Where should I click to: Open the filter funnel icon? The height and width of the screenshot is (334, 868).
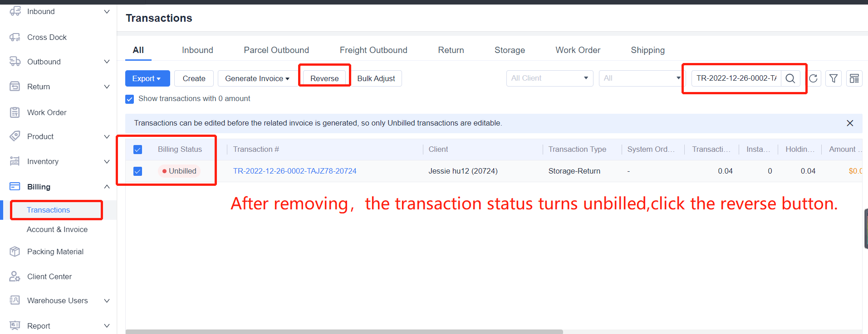tap(834, 78)
